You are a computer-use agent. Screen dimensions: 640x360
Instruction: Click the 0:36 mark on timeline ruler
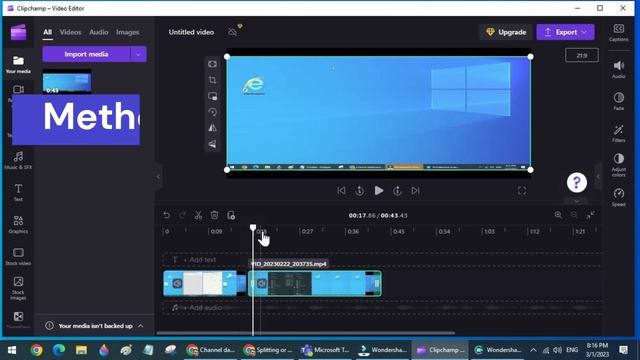click(352, 231)
